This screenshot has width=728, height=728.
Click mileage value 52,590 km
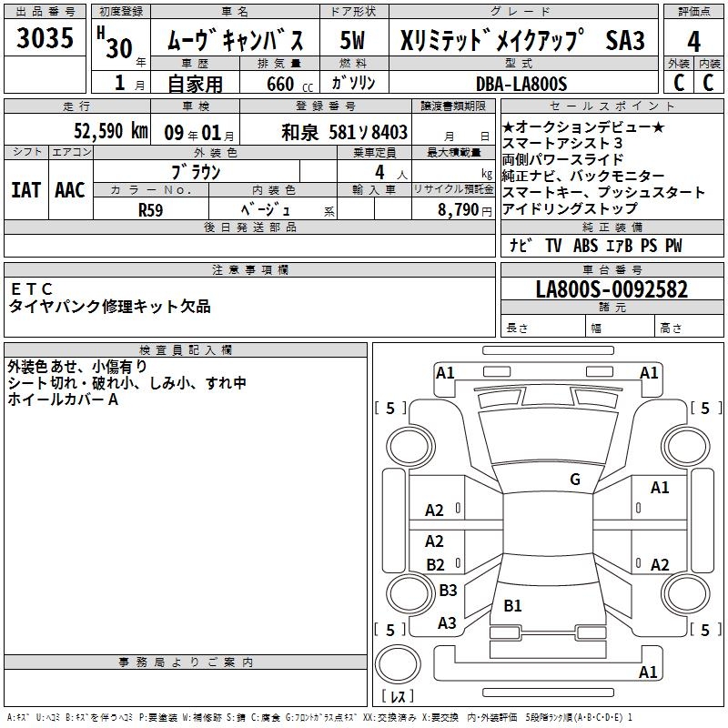(x=111, y=131)
